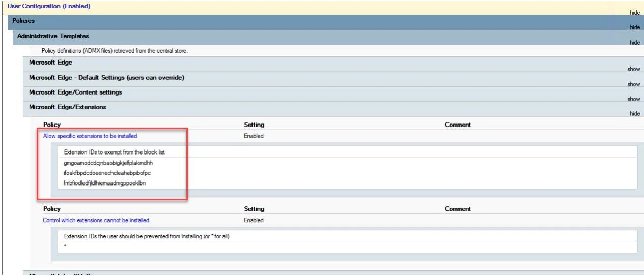This screenshot has width=644, height=278.
Task: Open 'Allow specific extensions to be installed' policy
Action: pyautogui.click(x=90, y=136)
